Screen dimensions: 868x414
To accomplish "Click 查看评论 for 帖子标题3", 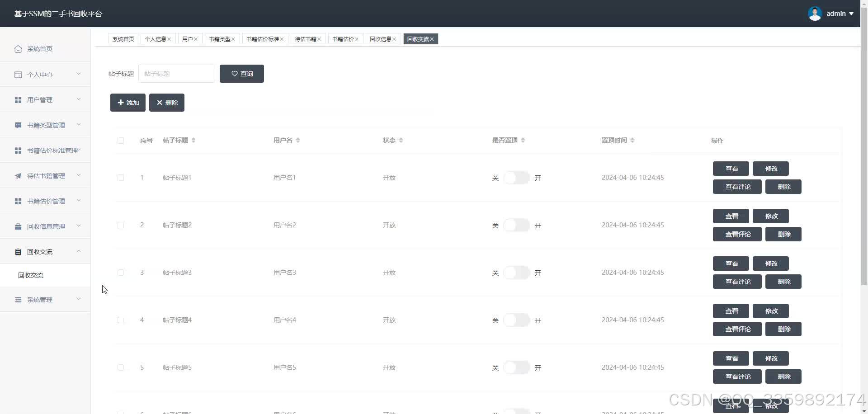I will tap(737, 282).
